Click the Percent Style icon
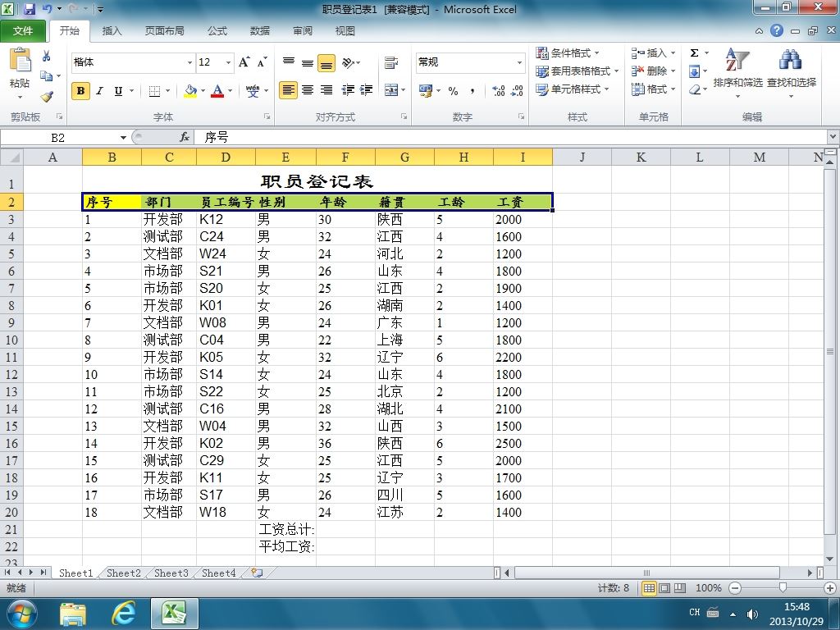This screenshot has width=840, height=630. (x=453, y=90)
